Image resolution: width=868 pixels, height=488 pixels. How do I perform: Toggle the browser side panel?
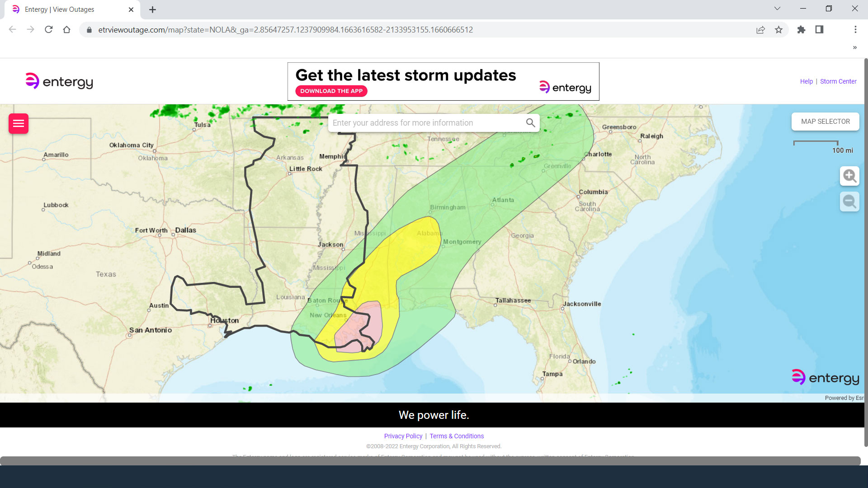tap(819, 30)
